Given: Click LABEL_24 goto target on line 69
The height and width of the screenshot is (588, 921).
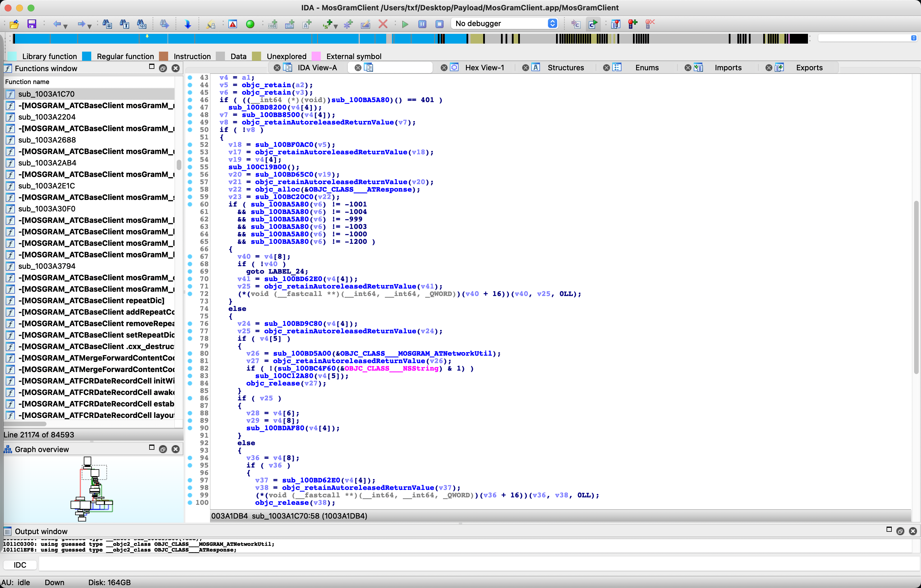Looking at the screenshot, I should pos(286,271).
